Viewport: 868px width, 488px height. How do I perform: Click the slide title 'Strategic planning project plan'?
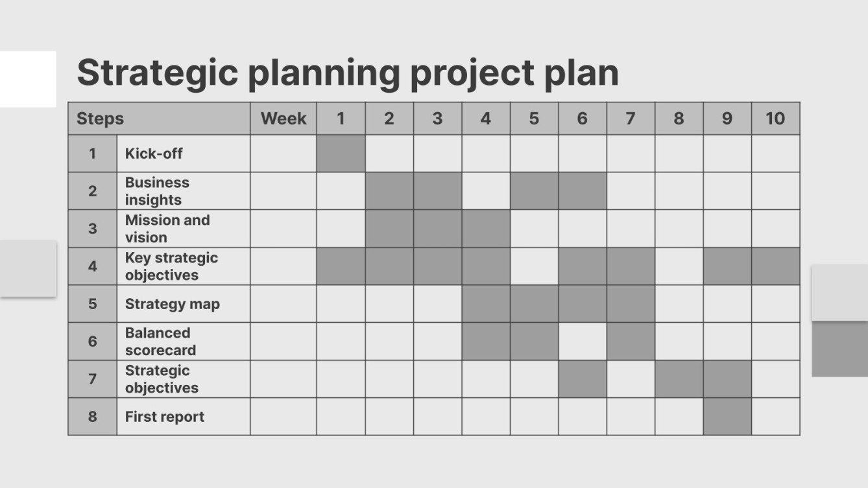(x=347, y=73)
